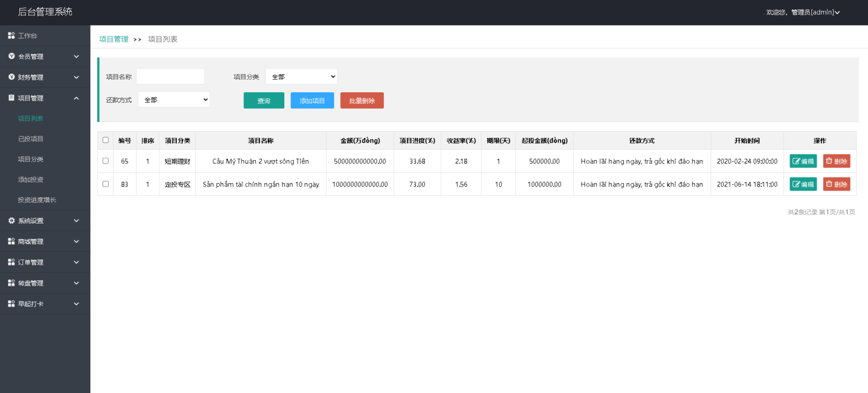
Task: Edit project 65 with 编辑 button
Action: pyautogui.click(x=803, y=161)
